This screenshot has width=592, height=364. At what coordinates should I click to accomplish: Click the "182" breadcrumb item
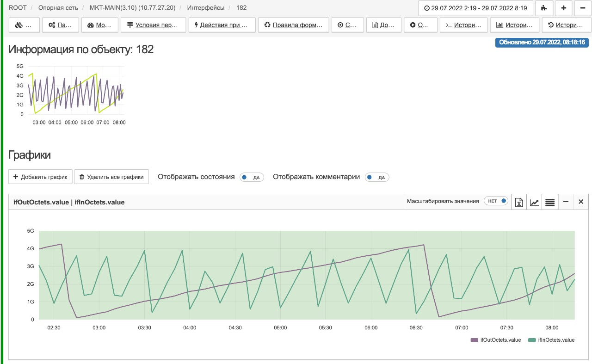click(241, 7)
